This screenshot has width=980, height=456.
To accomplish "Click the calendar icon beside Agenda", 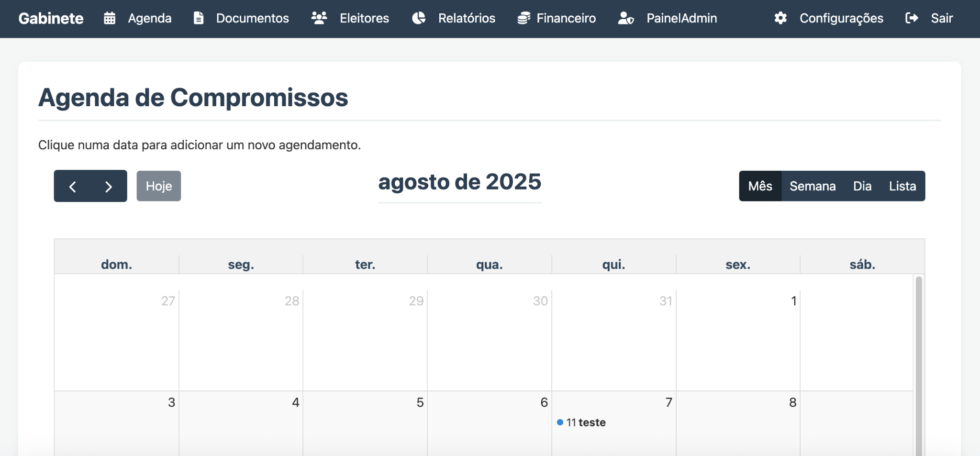I will click(110, 18).
